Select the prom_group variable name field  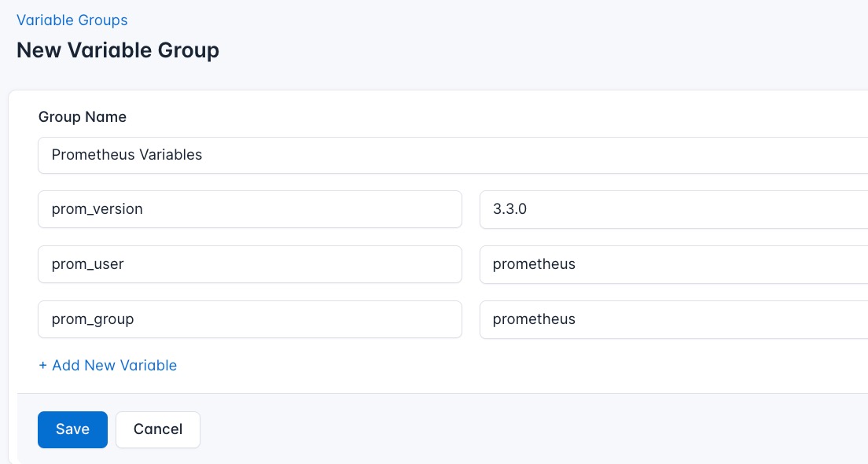pos(250,319)
